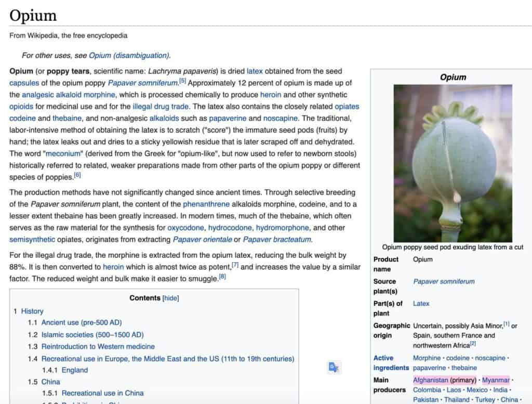Hide the Contents table
The image size is (532, 404).
170,298
